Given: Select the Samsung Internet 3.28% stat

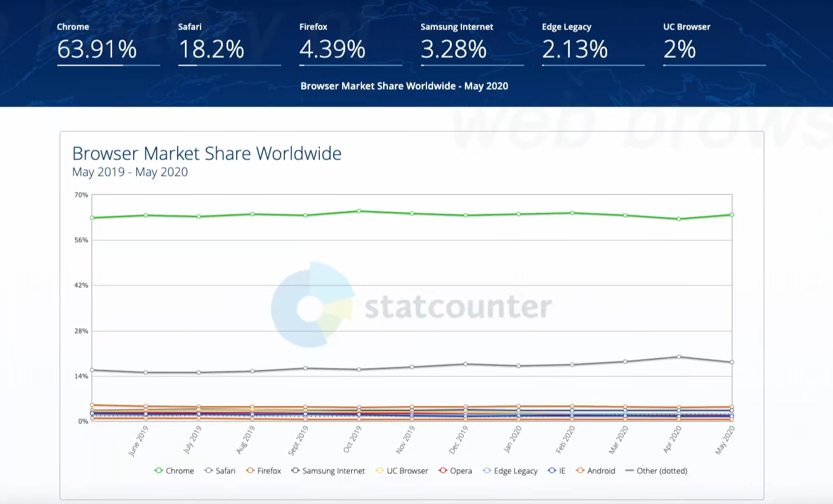Looking at the screenshot, I should [472, 44].
